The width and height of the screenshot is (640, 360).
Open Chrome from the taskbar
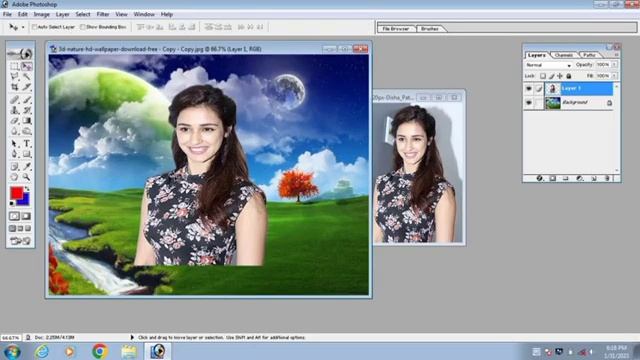click(x=100, y=351)
